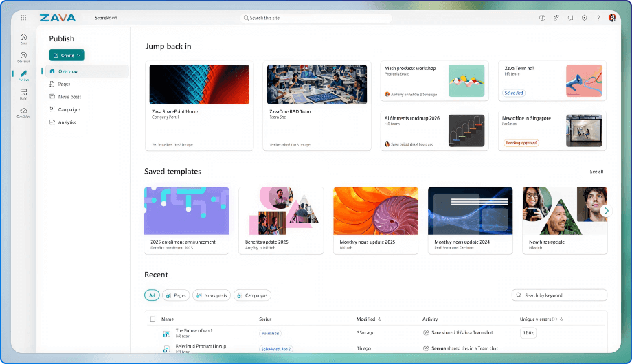This screenshot has width=632, height=364.
Task: Click the file icon of Relecloud Product Lineup
Action: click(166, 349)
